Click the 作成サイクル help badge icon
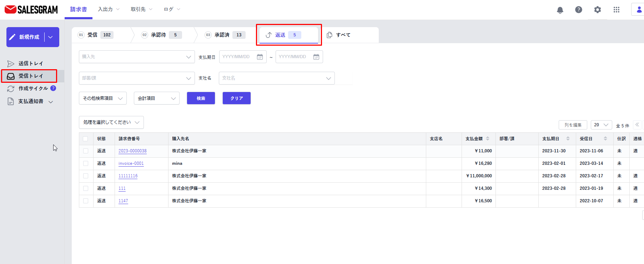 [53, 88]
